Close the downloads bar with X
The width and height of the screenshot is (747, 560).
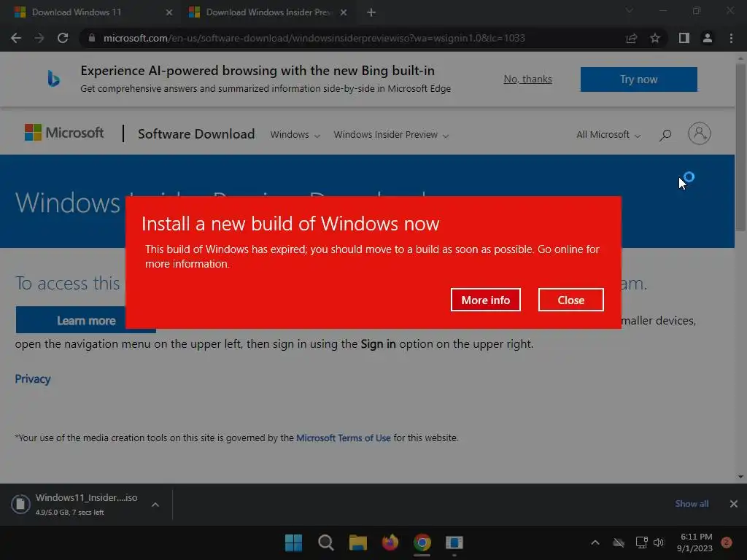tap(734, 504)
